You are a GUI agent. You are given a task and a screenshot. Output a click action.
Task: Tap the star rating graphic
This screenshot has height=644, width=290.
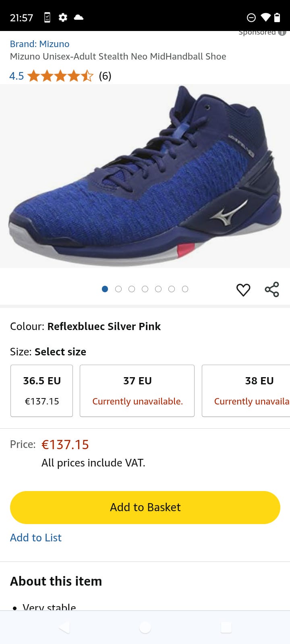[60, 76]
